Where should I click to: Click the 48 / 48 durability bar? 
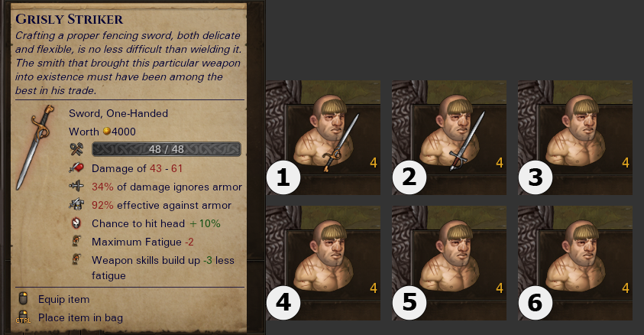tap(167, 149)
